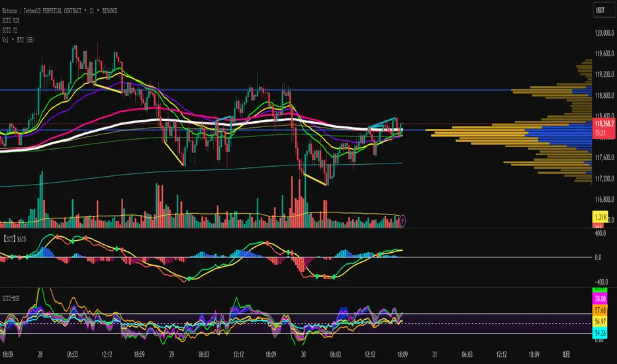Open the SCTI-RSK indicator label
The width and height of the screenshot is (617, 364).
(x=11, y=298)
